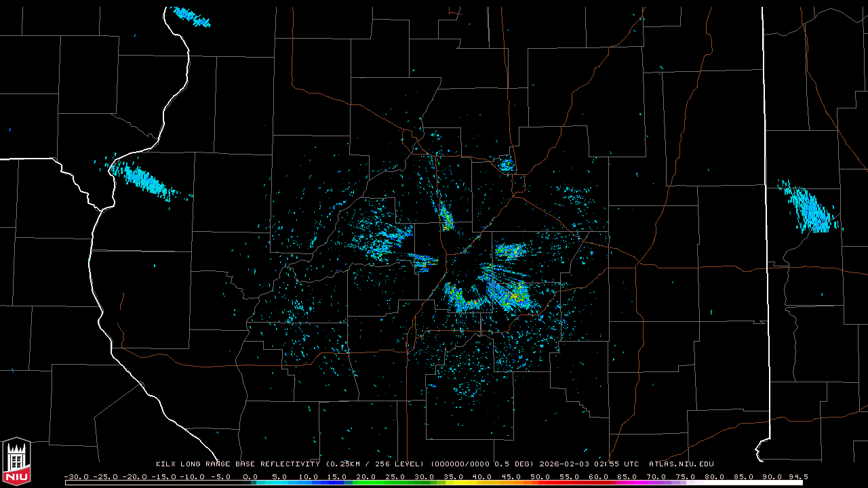Click the cyan 5.0 dBZ color scale segment
This screenshot has height=488, width=868.
pyautogui.click(x=276, y=483)
